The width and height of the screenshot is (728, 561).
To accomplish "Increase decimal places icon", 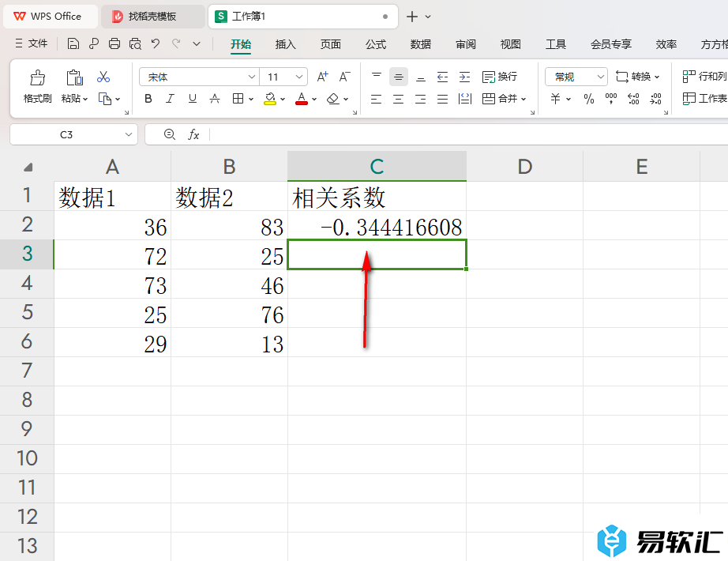I will [x=633, y=99].
